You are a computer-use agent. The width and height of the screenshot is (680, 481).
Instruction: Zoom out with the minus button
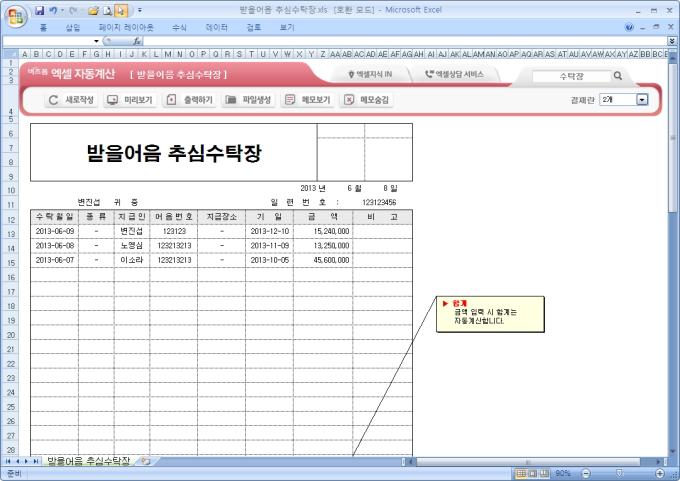[586, 473]
